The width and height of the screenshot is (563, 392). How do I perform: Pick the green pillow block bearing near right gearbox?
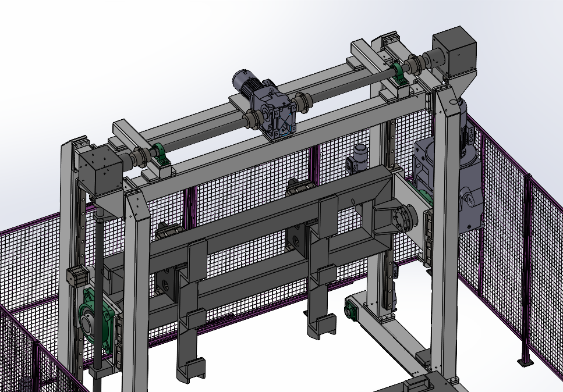click(399, 74)
